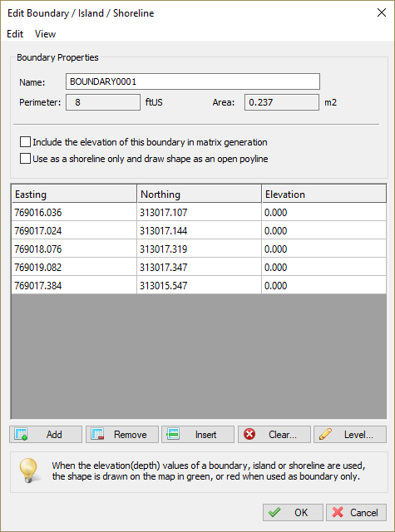
Task: Click the lightbulb tip icon
Action: click(28, 470)
